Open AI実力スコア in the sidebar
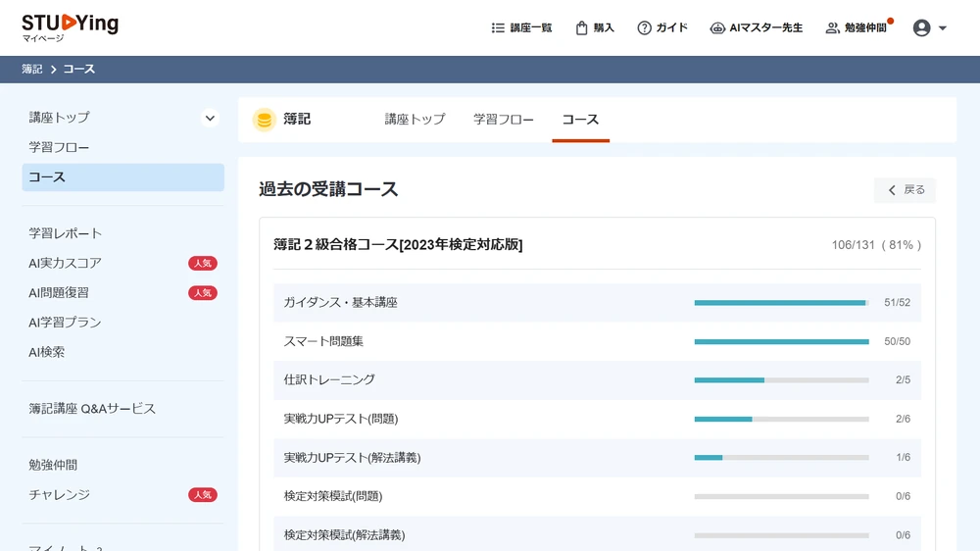Image resolution: width=980 pixels, height=551 pixels. pyautogui.click(x=65, y=264)
